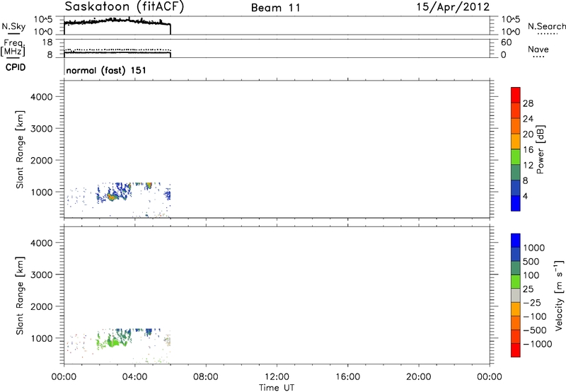Select the Beam 11 label
This screenshot has width=566, height=392.
[276, 8]
